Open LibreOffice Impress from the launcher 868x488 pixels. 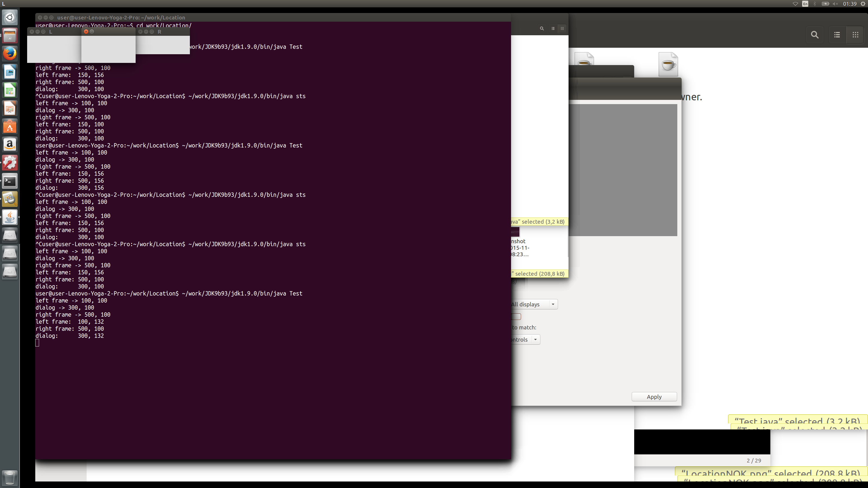coord(10,108)
